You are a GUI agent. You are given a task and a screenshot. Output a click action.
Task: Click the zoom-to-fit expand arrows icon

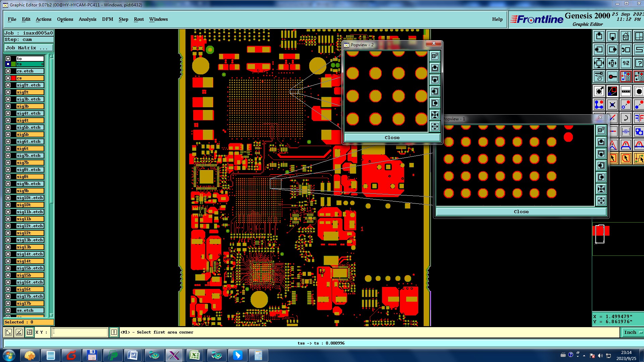tap(599, 63)
